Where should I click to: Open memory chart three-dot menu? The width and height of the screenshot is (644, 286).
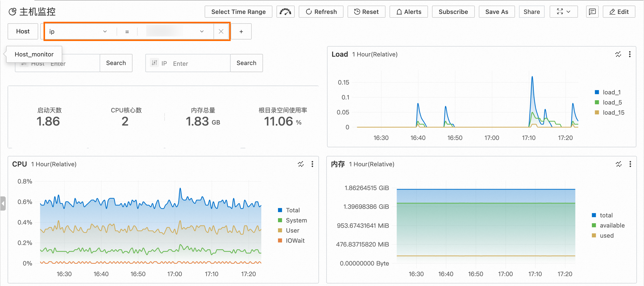click(x=630, y=164)
